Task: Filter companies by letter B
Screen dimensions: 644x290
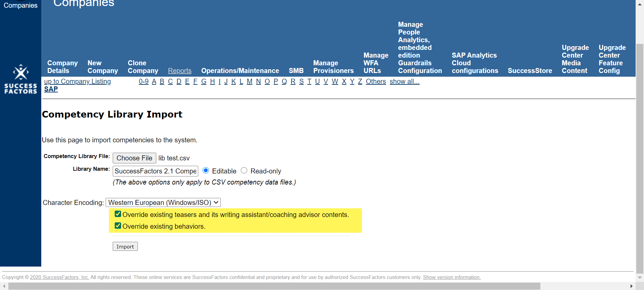Action: (x=162, y=81)
